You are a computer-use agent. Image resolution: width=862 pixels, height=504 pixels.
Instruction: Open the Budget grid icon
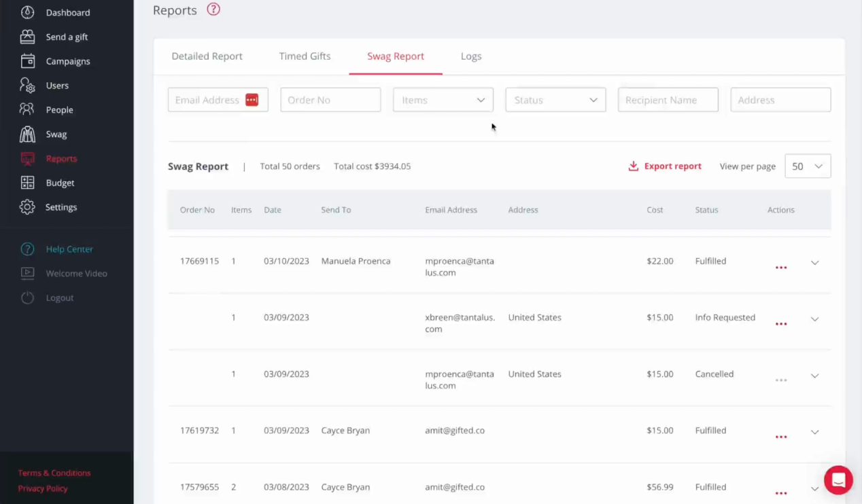point(27,183)
